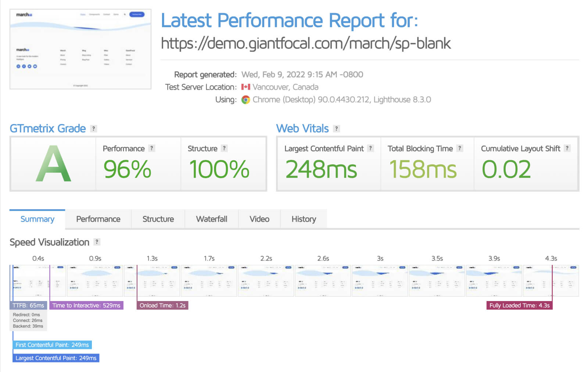Click the Time to Interactive: 529ms label
The width and height of the screenshot is (588, 372).
(x=86, y=305)
